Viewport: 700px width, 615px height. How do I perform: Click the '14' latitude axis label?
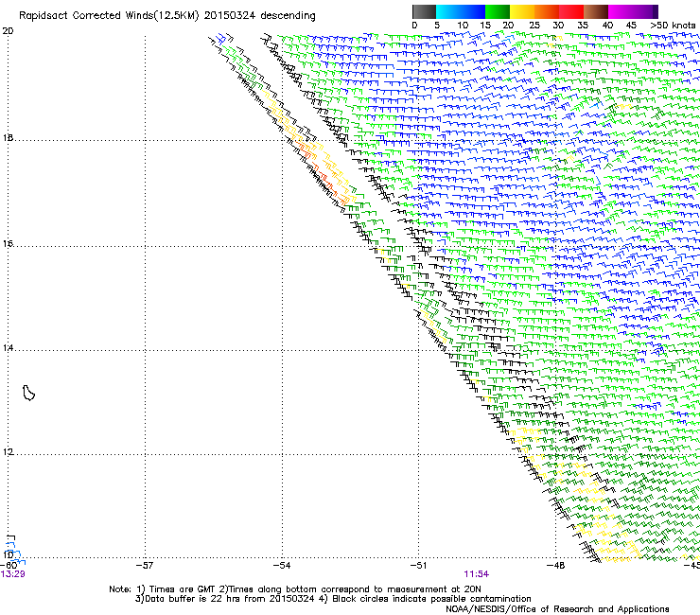coord(8,348)
